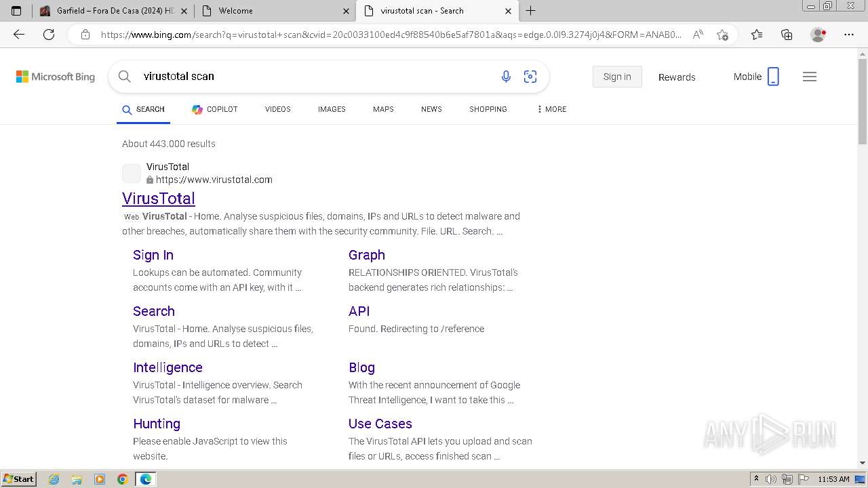Image resolution: width=868 pixels, height=488 pixels.
Task: Switch to the IMAGES tab
Action: (332, 109)
